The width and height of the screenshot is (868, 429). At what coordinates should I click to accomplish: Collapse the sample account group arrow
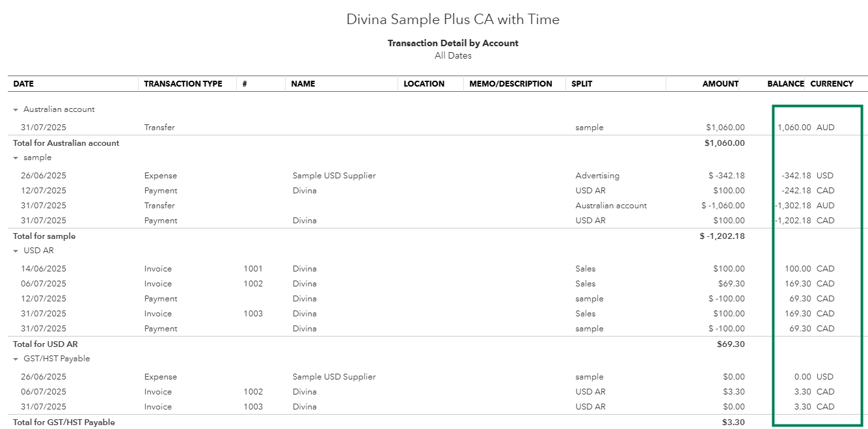(x=16, y=158)
